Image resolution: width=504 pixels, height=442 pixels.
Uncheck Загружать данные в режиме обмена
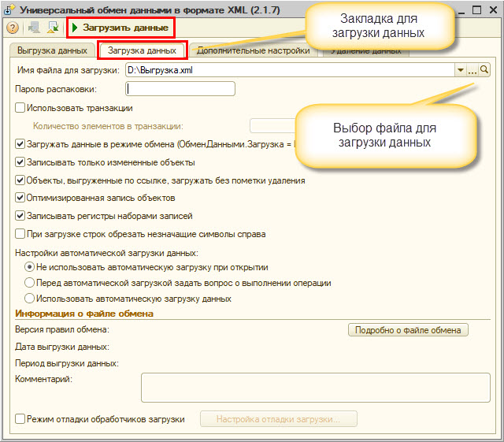pos(20,144)
